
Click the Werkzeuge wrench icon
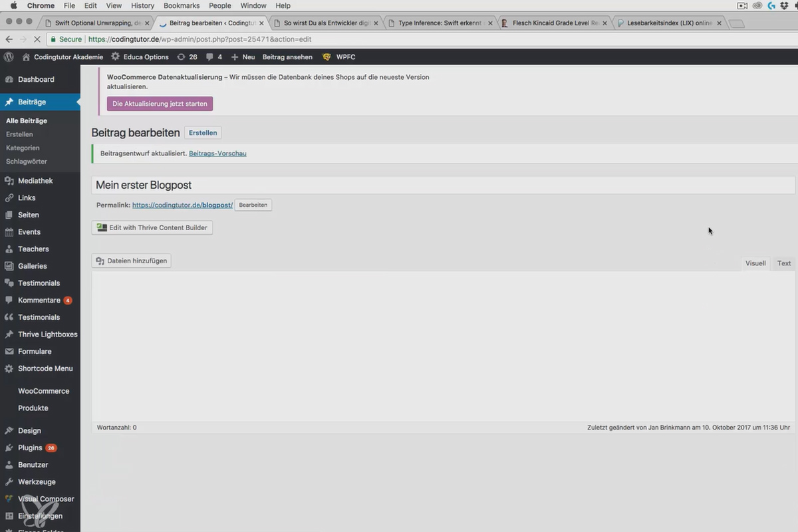(9, 482)
